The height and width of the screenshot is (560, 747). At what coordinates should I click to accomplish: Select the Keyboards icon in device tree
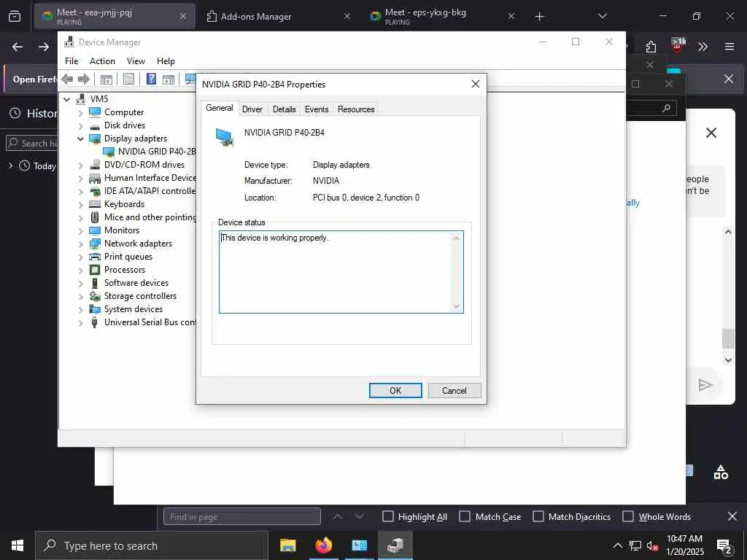[95, 204]
